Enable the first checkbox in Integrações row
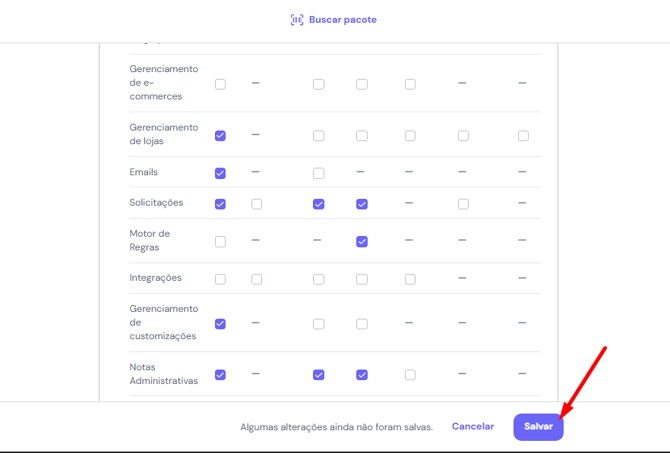Viewport: 670px width, 453px height. [220, 279]
